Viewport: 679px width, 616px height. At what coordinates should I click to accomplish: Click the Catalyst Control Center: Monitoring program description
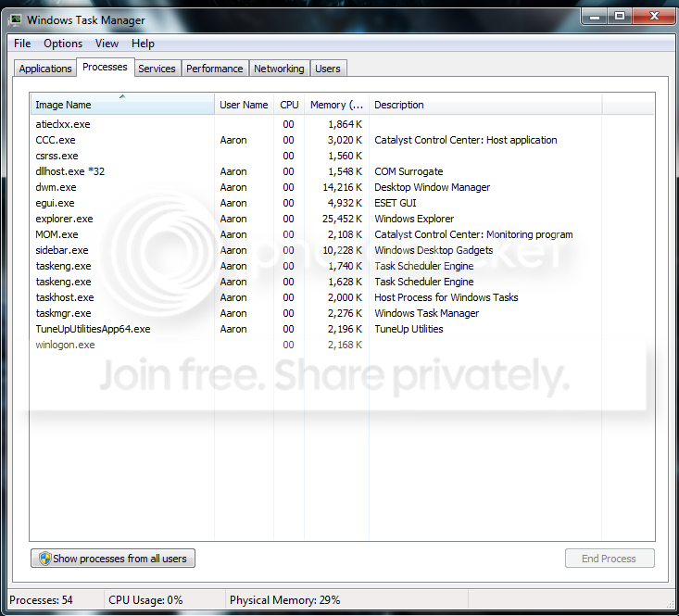click(x=473, y=234)
